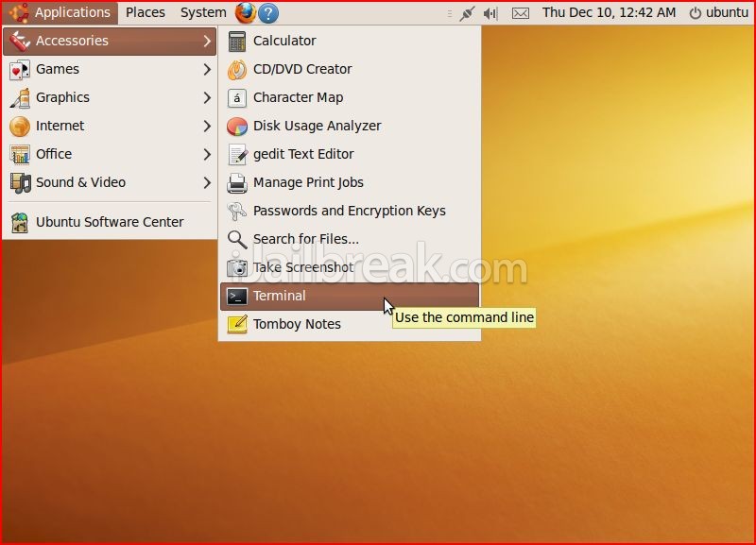The height and width of the screenshot is (545, 756).
Task: Select Character Map entry text
Action: point(298,97)
